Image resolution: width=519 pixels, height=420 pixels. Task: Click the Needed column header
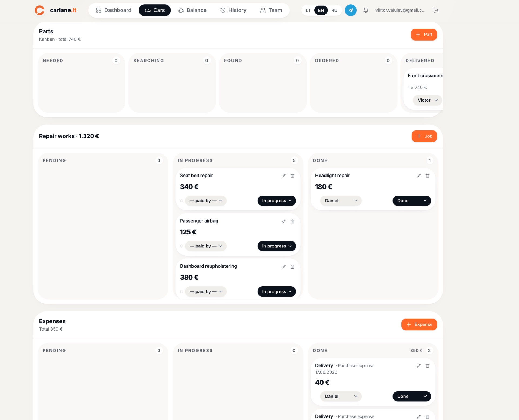(x=53, y=61)
